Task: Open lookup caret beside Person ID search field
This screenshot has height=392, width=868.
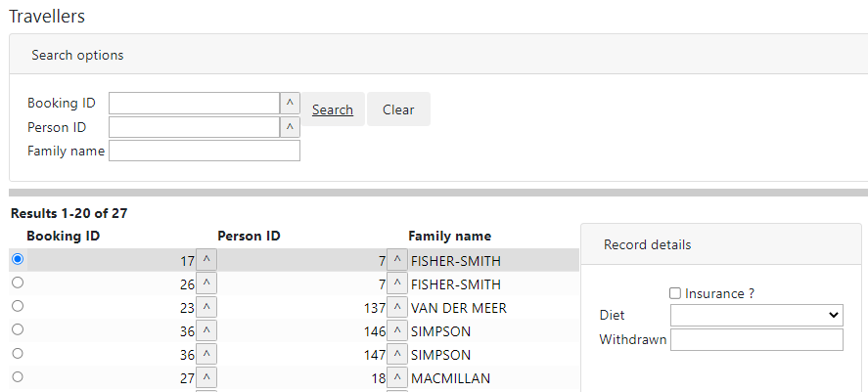Action: tap(290, 127)
